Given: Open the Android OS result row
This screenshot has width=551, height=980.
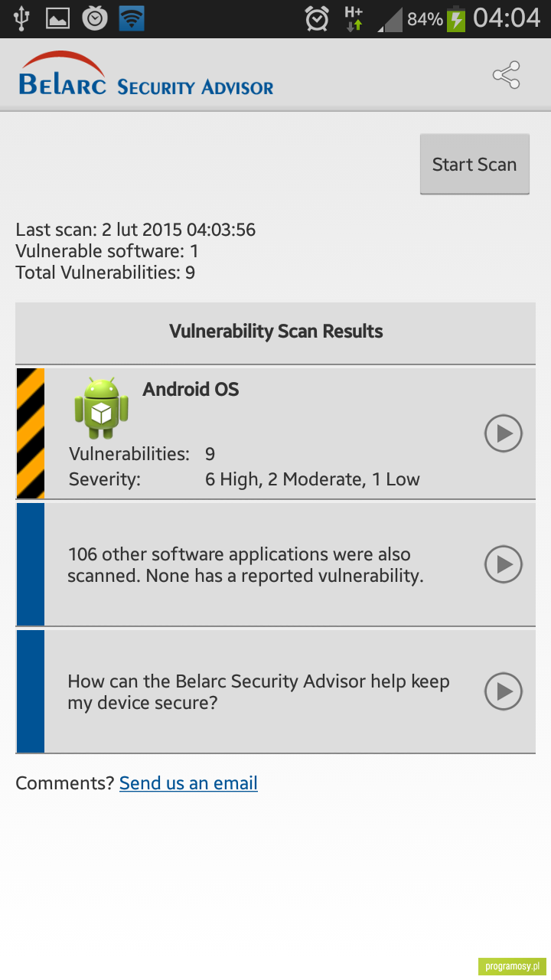Looking at the screenshot, I should [x=275, y=433].
